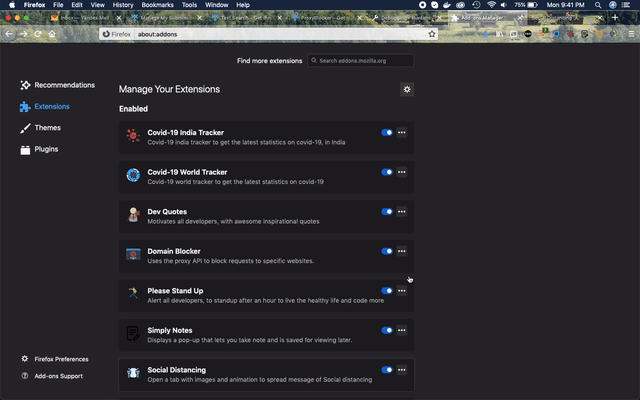Click the Simply Notes notepad icon
640x400 pixels.
[133, 333]
